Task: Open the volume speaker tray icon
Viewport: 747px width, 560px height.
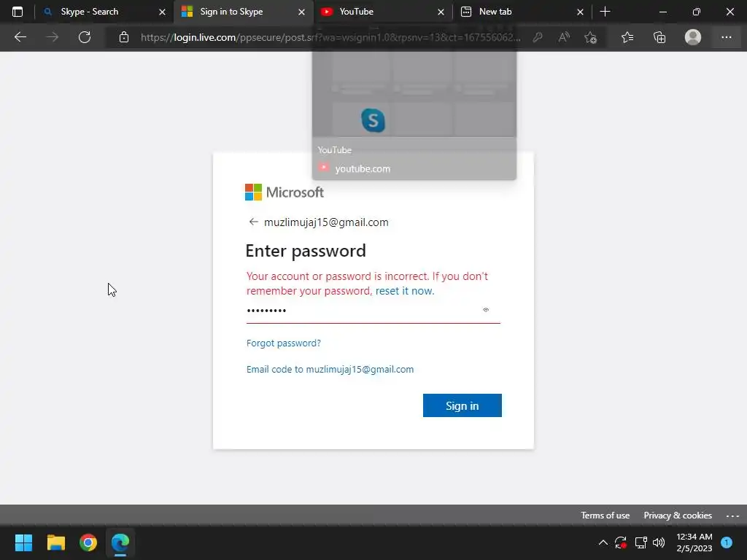Action: [x=659, y=542]
